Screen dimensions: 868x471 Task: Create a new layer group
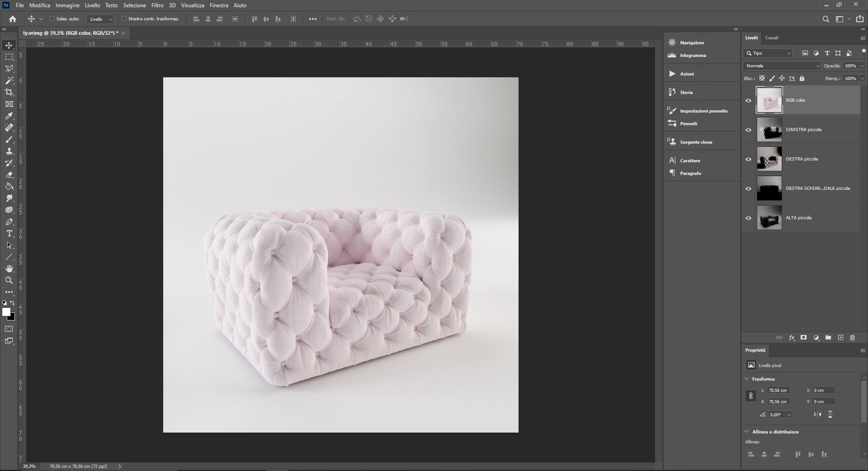[x=828, y=338]
